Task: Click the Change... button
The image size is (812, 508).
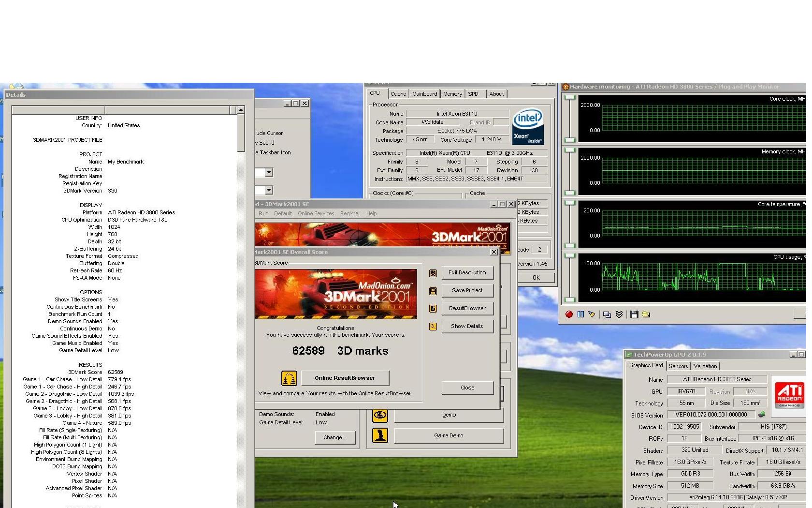Action: [334, 437]
